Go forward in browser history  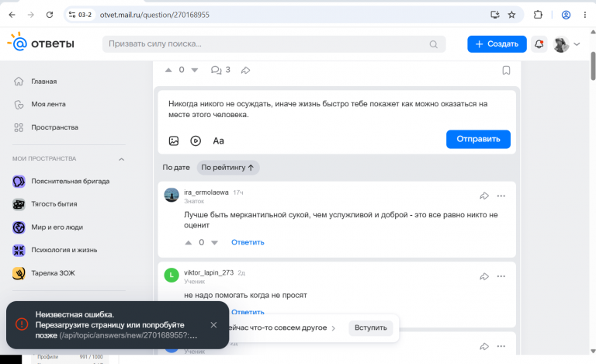point(31,15)
